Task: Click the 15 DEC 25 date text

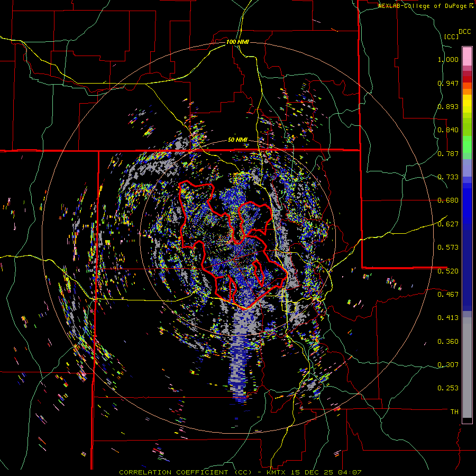Action: (x=312, y=472)
